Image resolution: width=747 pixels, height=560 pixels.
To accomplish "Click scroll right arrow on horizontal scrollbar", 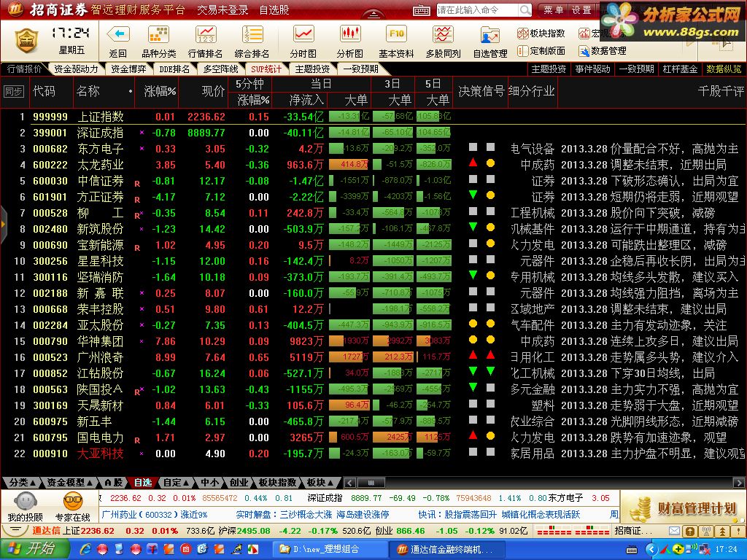I will pos(740,483).
